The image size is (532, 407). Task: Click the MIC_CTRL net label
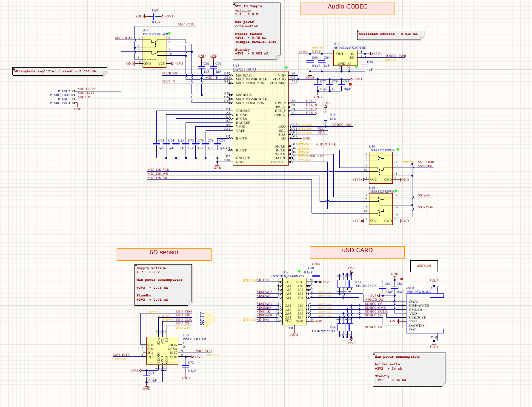[186, 25]
